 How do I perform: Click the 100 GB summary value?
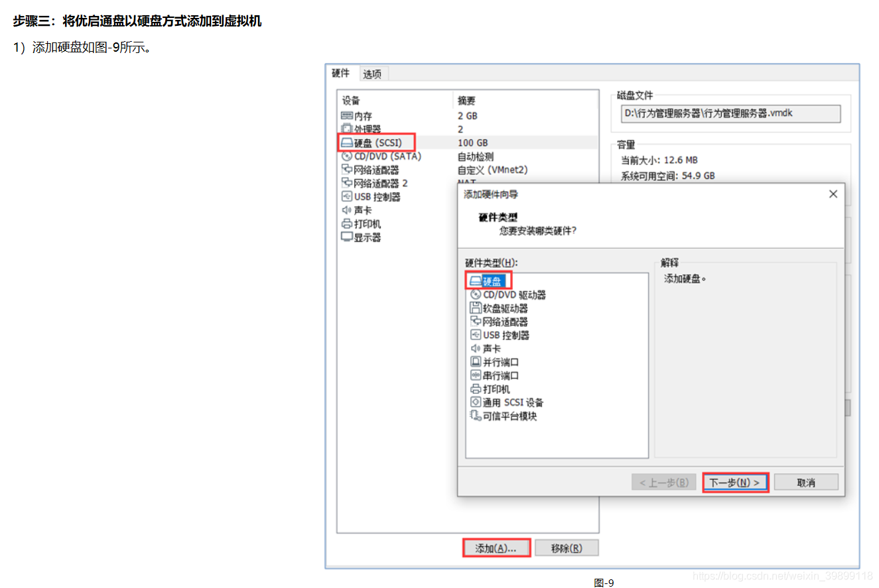(472, 143)
